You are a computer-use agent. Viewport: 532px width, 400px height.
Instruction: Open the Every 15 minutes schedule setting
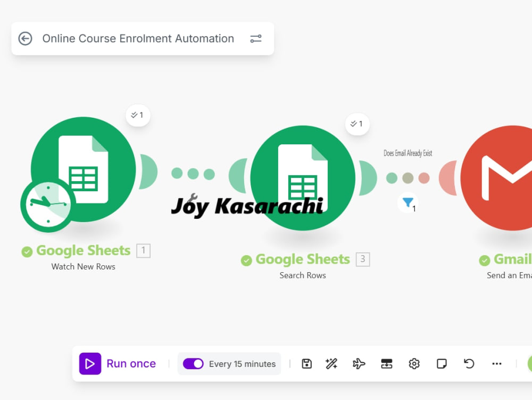242,364
